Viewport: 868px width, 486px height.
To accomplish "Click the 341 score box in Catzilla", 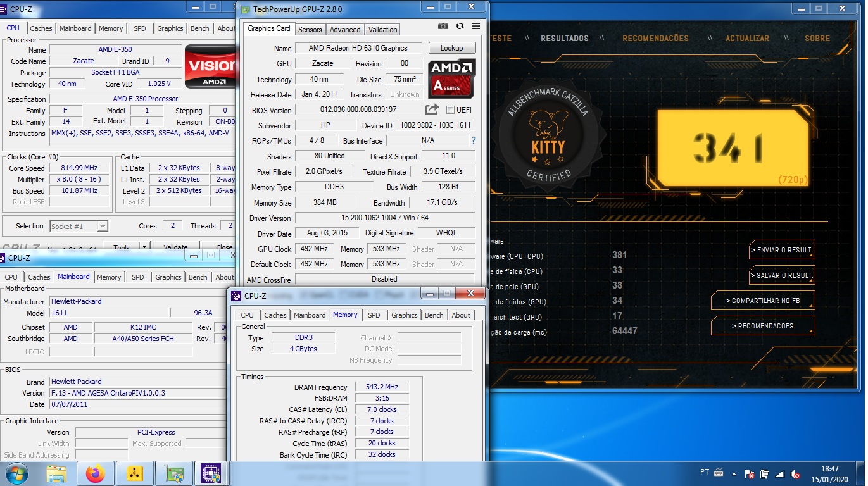I will tap(733, 147).
